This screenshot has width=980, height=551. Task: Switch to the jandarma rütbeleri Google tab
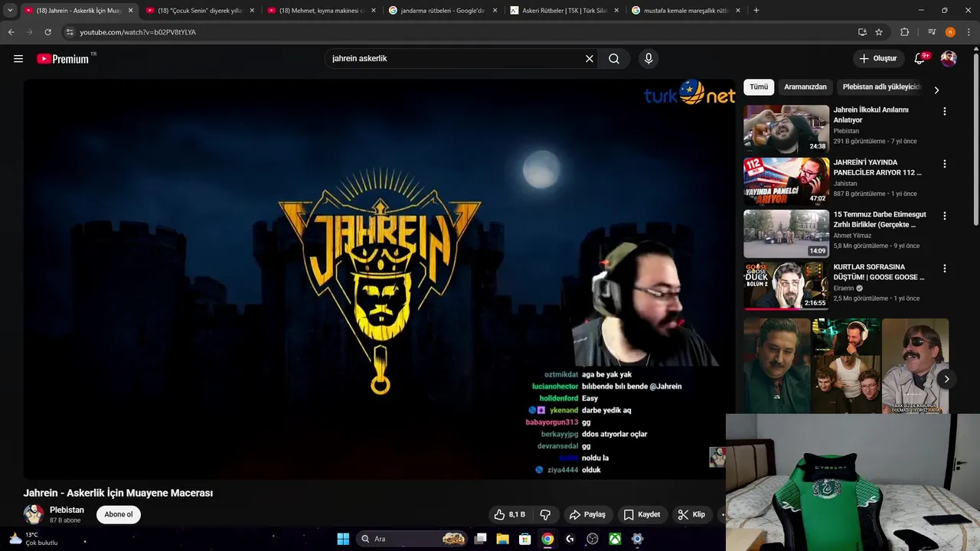point(443,11)
